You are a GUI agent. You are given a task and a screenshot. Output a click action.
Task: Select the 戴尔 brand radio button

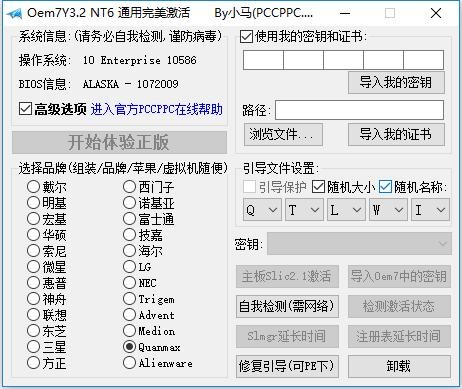pyautogui.click(x=33, y=187)
